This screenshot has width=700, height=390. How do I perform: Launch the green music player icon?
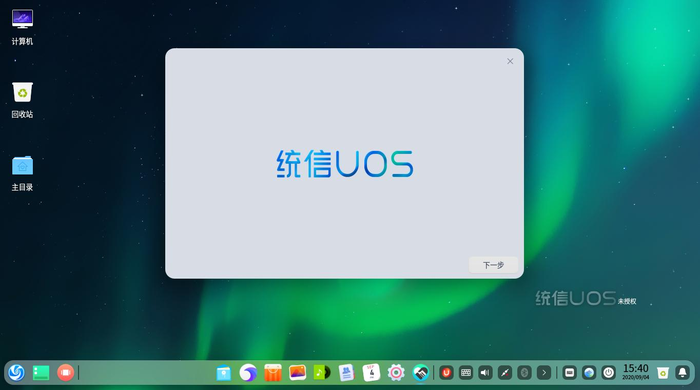coord(322,373)
